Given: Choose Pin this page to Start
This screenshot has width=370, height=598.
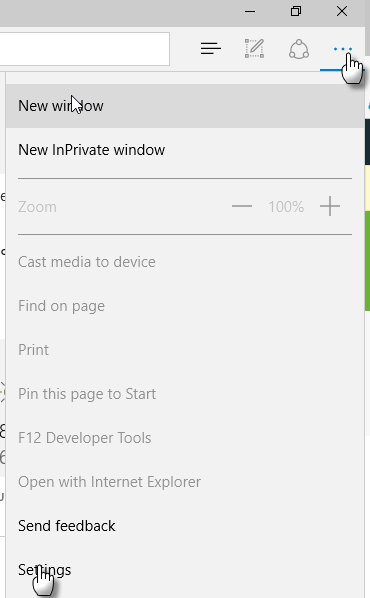Looking at the screenshot, I should (x=185, y=394).
